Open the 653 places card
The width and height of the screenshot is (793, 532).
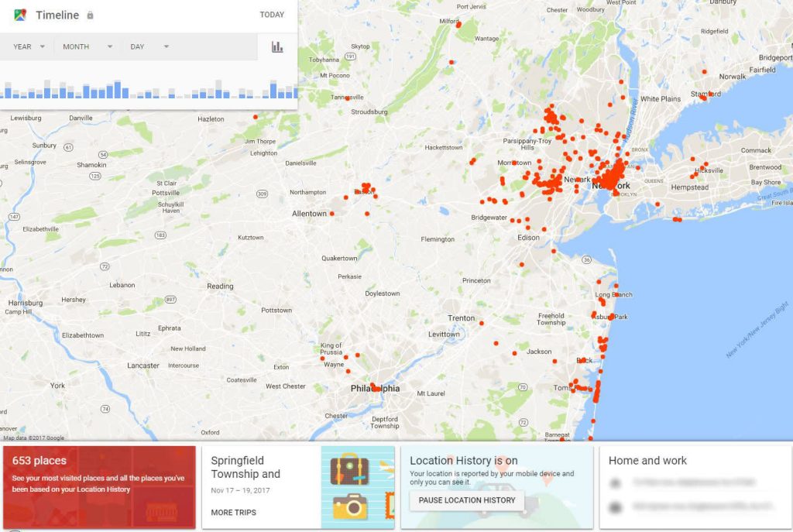click(99, 487)
